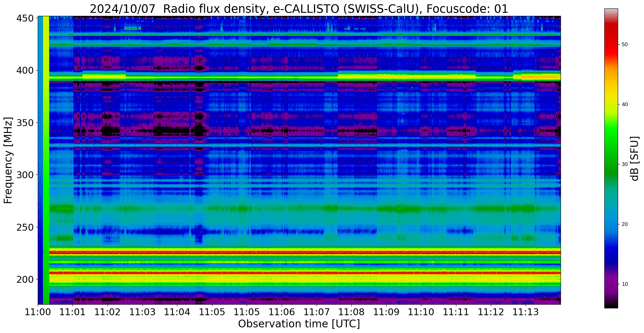Click the 11:12 time tick label
The height and width of the screenshot is (333, 644).
(491, 312)
